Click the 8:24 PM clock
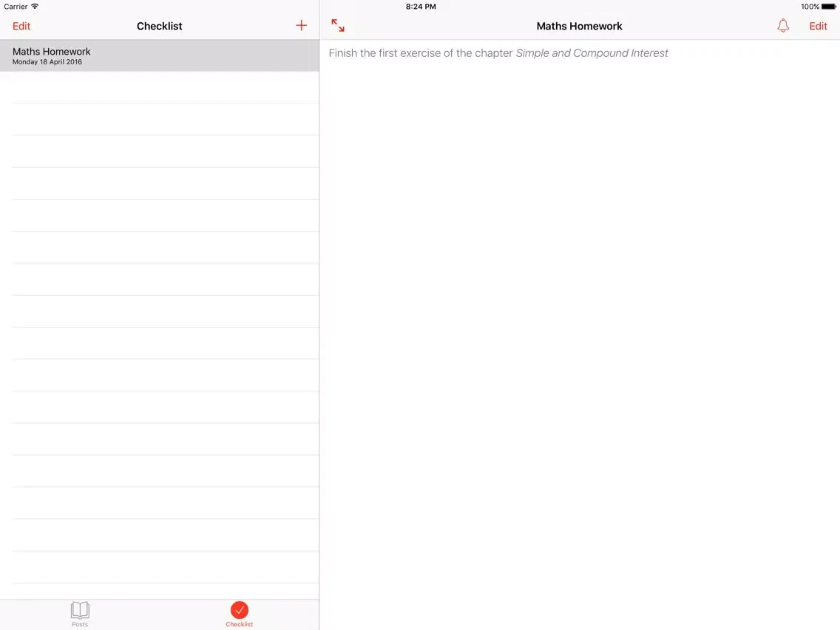This screenshot has height=630, width=840. (421, 7)
